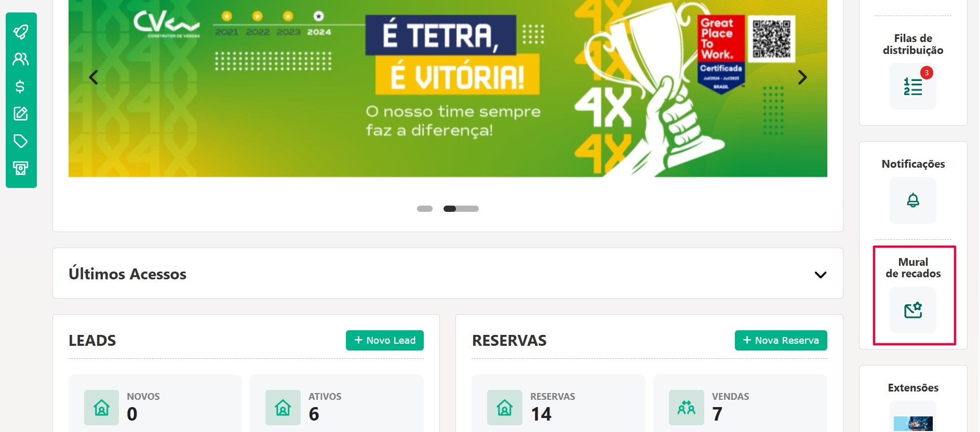Open the people/clients sidebar icon

[x=21, y=59]
